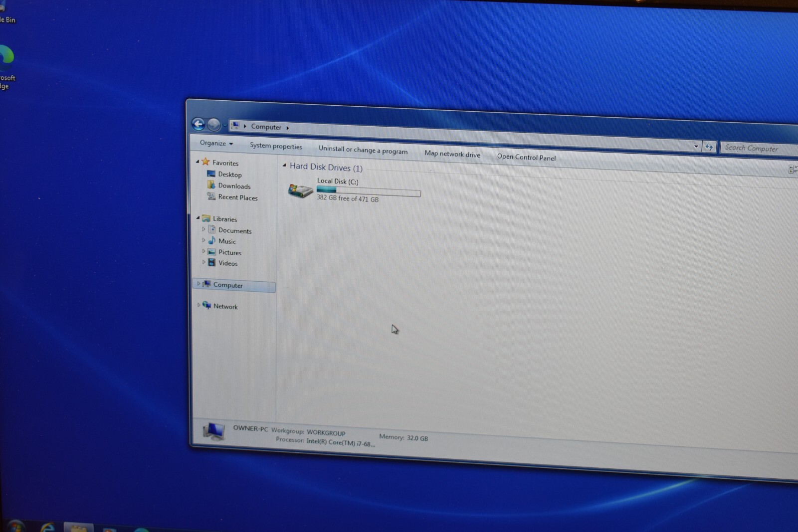Open System properties
Viewport: 798px width, 532px height.
click(276, 146)
